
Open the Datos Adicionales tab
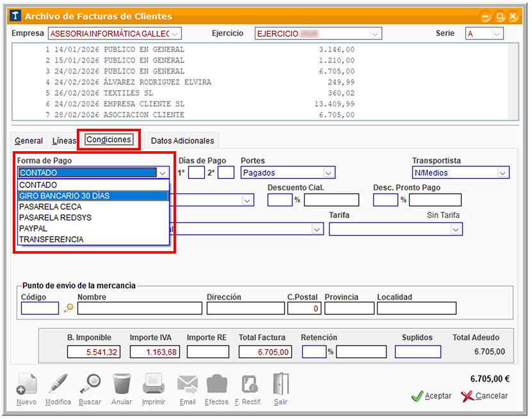pos(182,140)
